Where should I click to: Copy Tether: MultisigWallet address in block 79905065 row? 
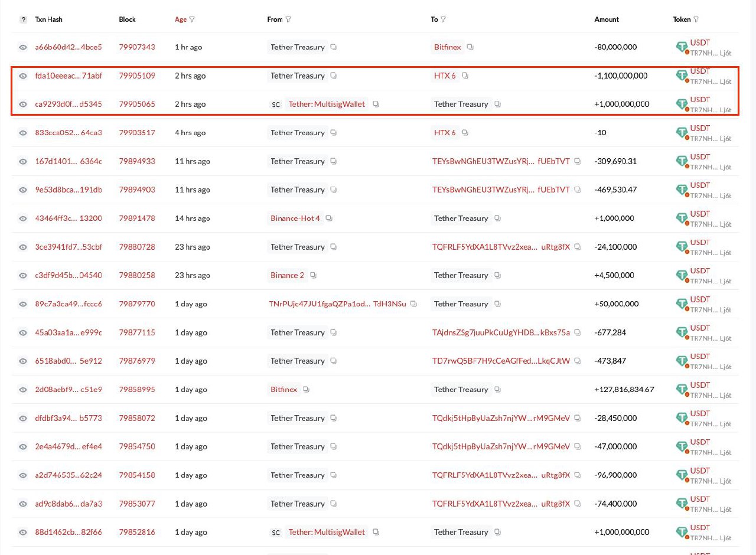[x=376, y=105]
